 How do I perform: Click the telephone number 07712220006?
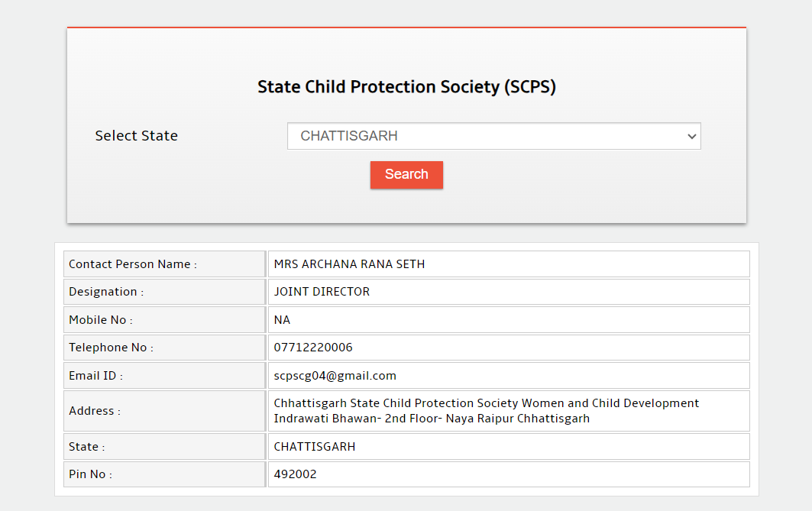click(313, 348)
